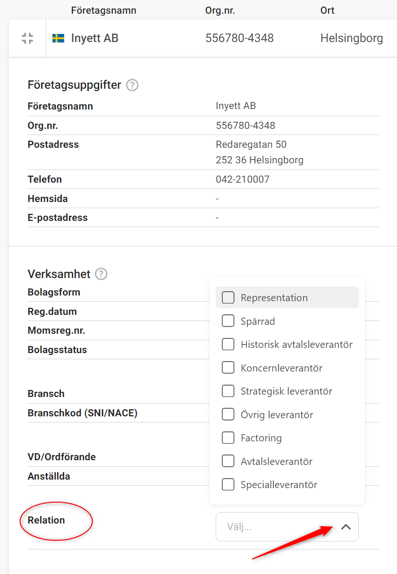Click the Swedish flag icon beside Inyett AB
The width and height of the screenshot is (397, 574).
(x=58, y=38)
